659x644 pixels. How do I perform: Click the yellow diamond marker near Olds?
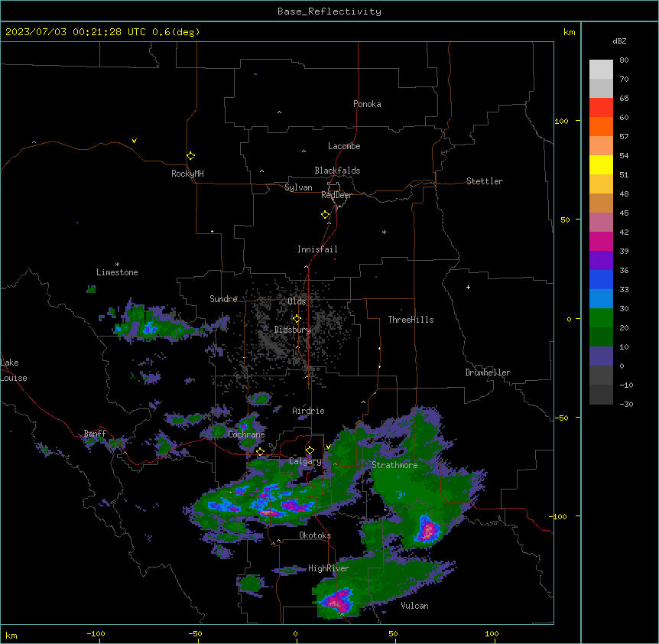pyautogui.click(x=297, y=319)
